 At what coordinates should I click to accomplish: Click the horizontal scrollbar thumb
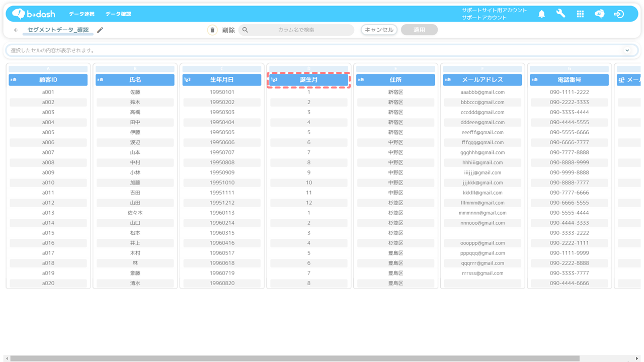pos(294,358)
